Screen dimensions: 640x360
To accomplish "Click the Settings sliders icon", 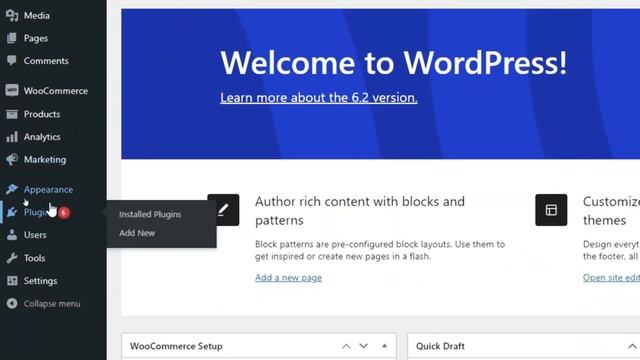I will click(12, 280).
